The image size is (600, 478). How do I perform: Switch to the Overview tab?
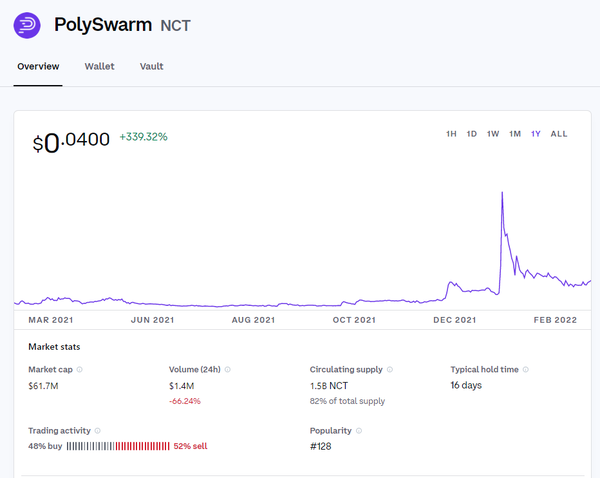click(x=38, y=67)
